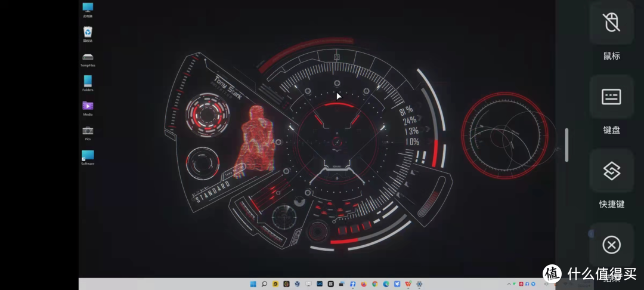Open the 快捷键 shortcut keys panel
This screenshot has width=644, height=290.
[611, 171]
